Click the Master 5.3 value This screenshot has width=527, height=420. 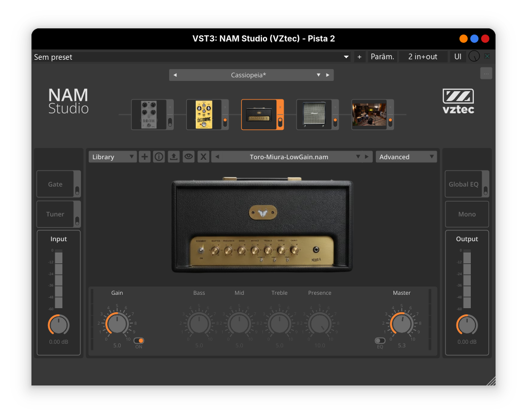402,345
